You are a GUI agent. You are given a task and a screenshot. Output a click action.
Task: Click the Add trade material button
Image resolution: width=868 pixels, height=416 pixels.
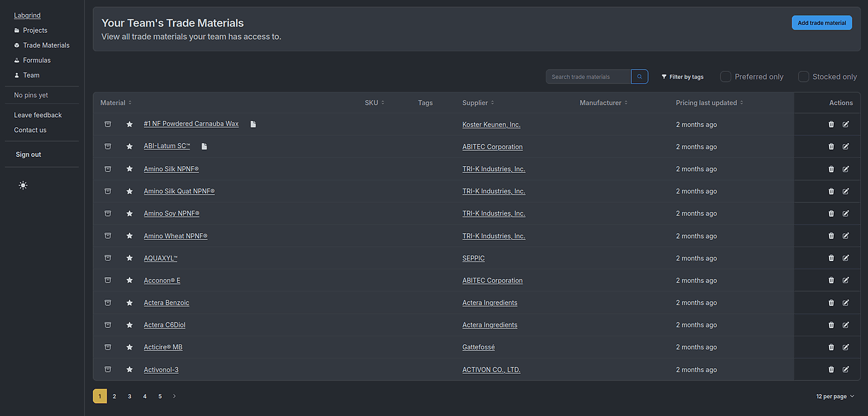pyautogui.click(x=821, y=22)
